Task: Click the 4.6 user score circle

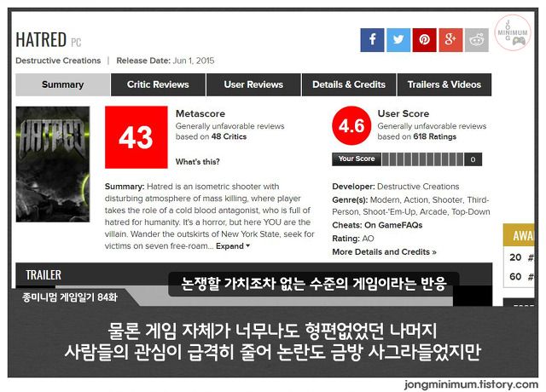Action: click(x=351, y=125)
